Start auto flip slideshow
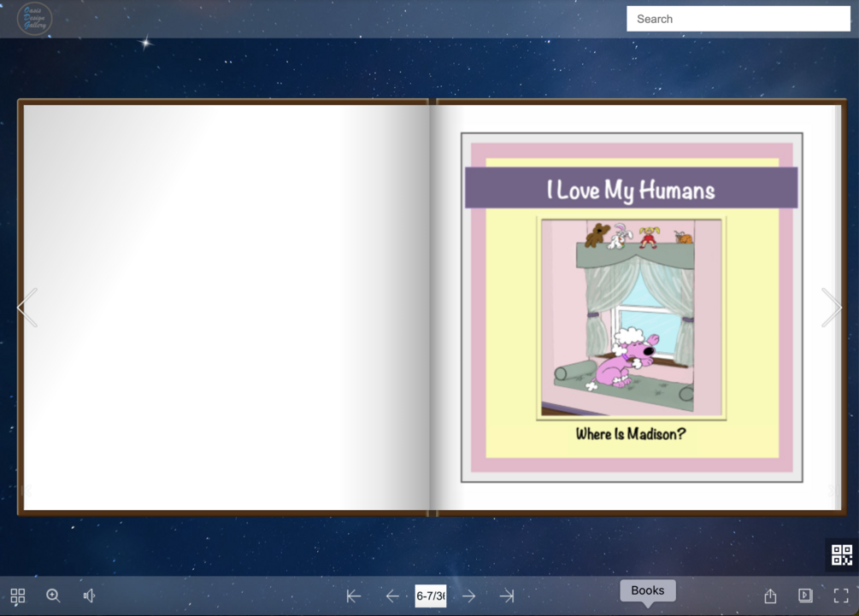This screenshot has height=616, width=859. click(805, 595)
